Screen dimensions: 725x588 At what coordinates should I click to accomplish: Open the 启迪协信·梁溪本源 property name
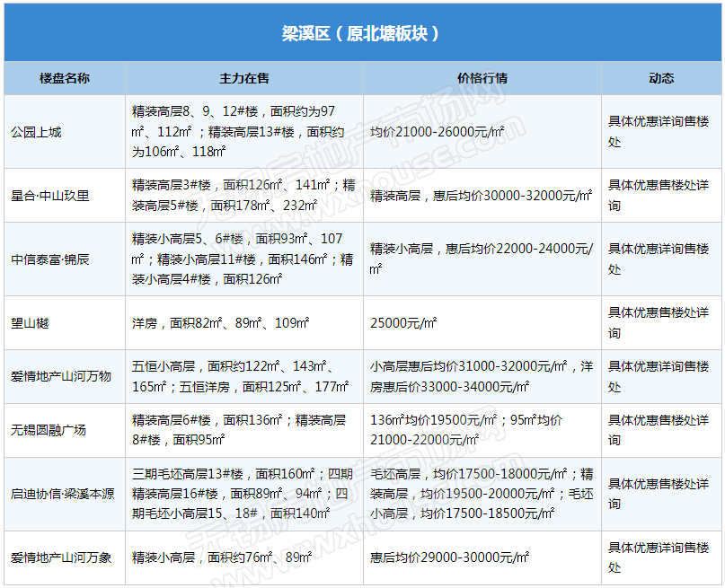point(63,494)
